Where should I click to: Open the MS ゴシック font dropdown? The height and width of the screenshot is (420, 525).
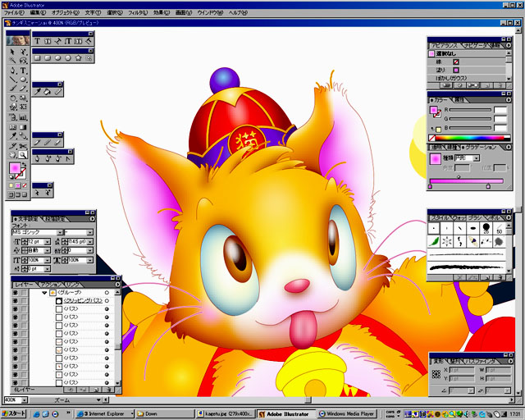click(60, 232)
